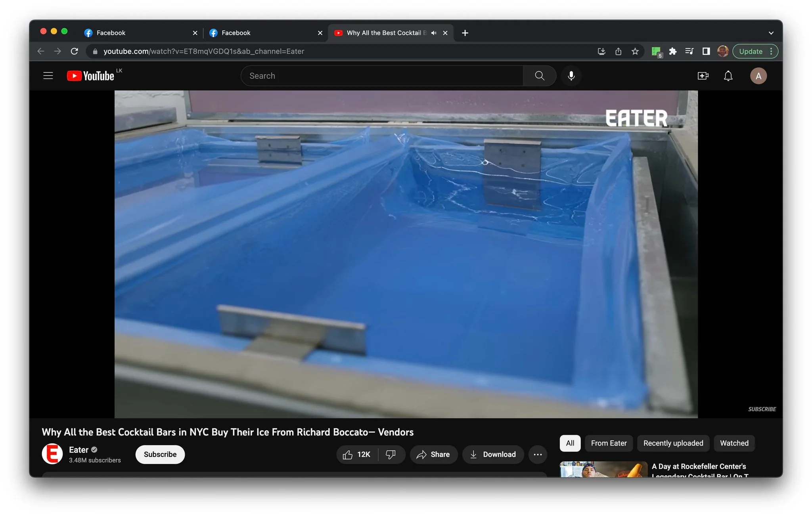Click the EATER watermark in the video

pyautogui.click(x=636, y=118)
